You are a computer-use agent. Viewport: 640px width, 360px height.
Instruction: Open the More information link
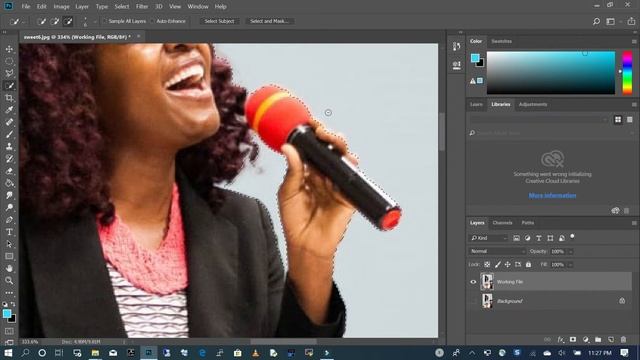tap(552, 196)
